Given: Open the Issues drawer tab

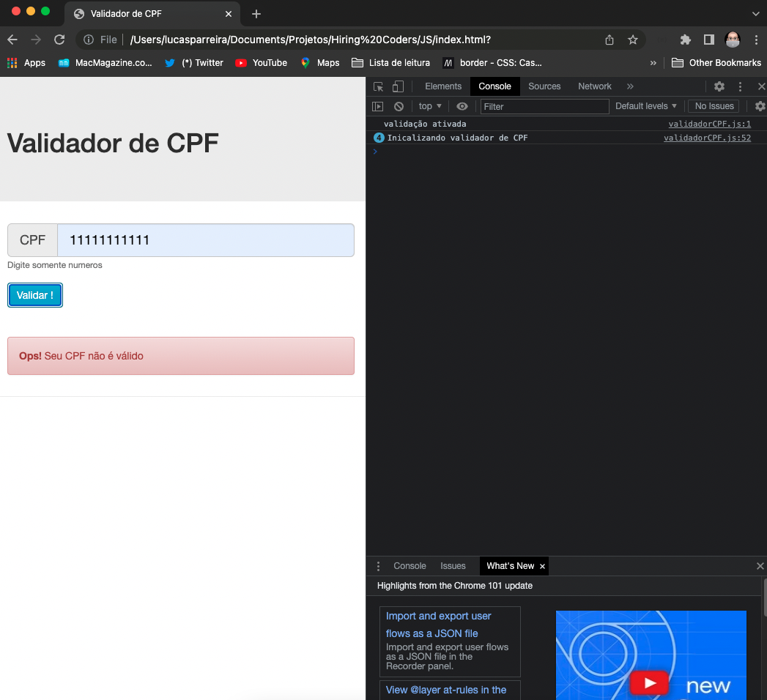Looking at the screenshot, I should [453, 565].
